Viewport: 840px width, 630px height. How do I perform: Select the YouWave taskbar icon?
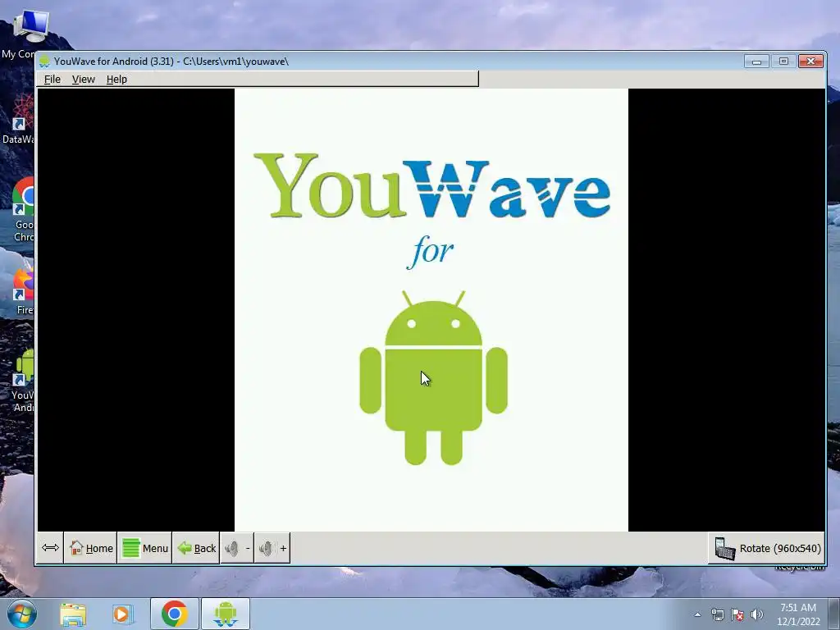(x=225, y=614)
